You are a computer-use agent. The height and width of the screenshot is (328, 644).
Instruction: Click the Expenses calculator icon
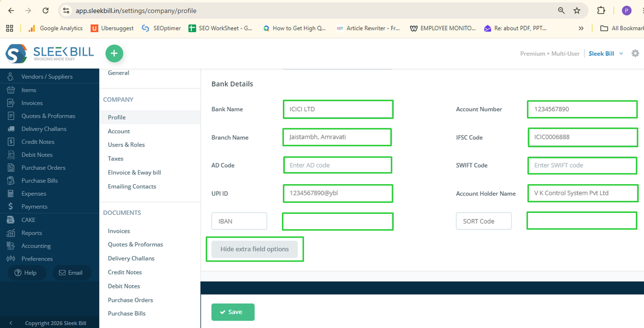11,194
